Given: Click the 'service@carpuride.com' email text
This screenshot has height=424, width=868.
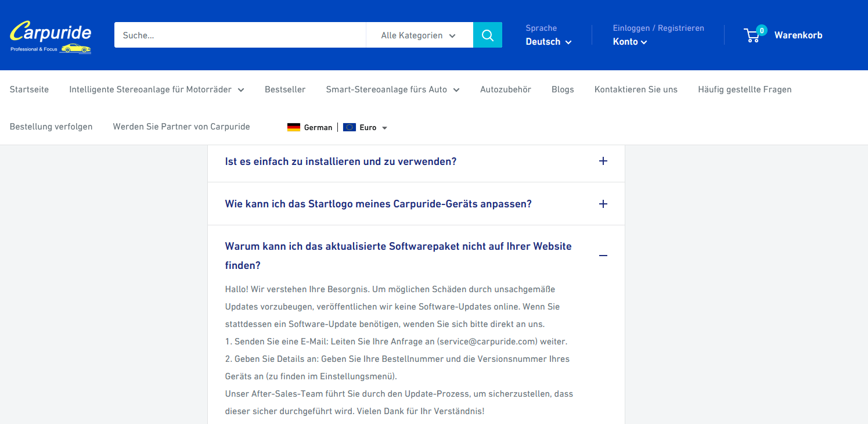Looking at the screenshot, I should point(487,342).
